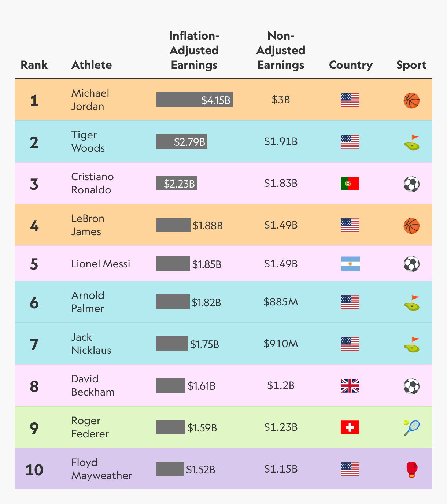Click the United Kingdom flag for David Beckham

point(350,386)
